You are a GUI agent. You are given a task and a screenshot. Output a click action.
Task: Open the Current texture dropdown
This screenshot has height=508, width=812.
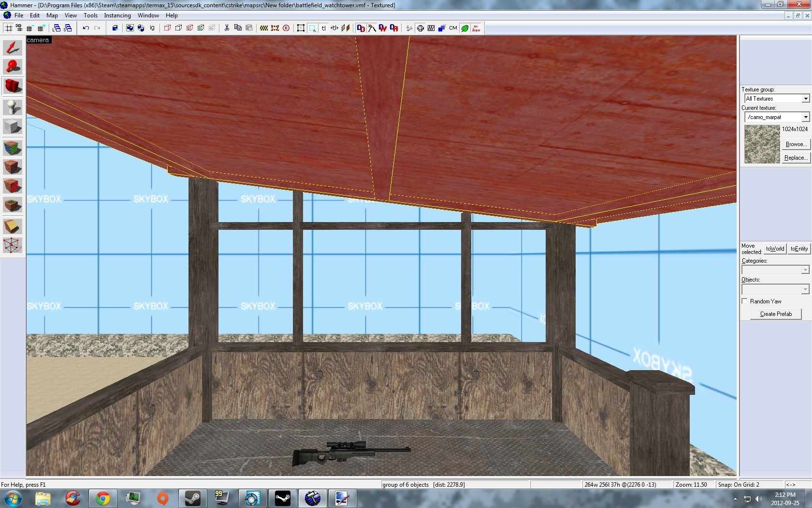[805, 117]
